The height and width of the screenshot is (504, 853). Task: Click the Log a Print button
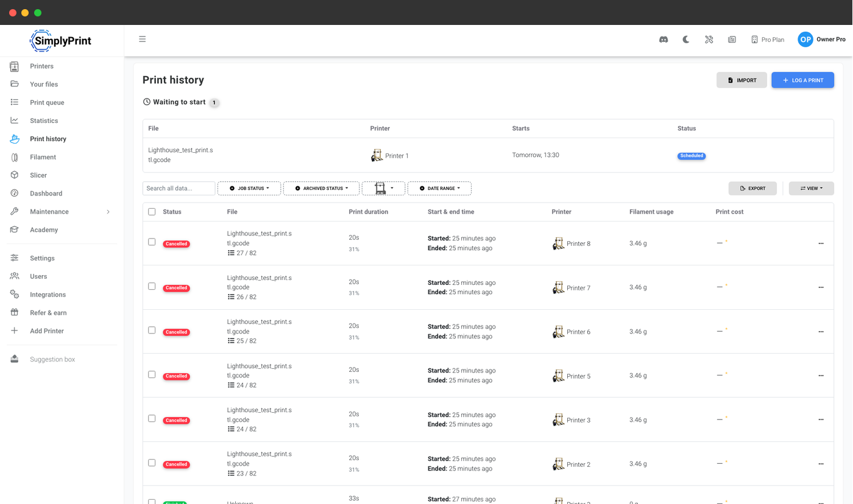click(802, 80)
